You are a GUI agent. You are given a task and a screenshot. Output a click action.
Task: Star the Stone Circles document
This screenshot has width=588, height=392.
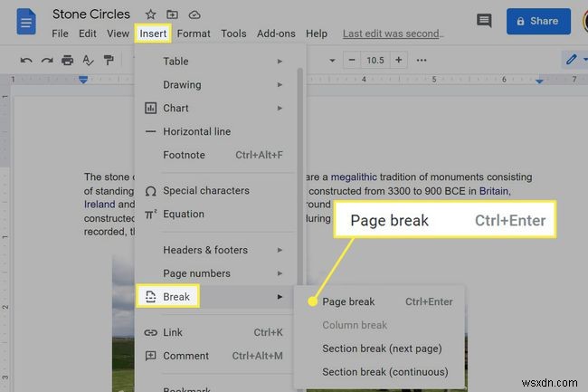(150, 14)
